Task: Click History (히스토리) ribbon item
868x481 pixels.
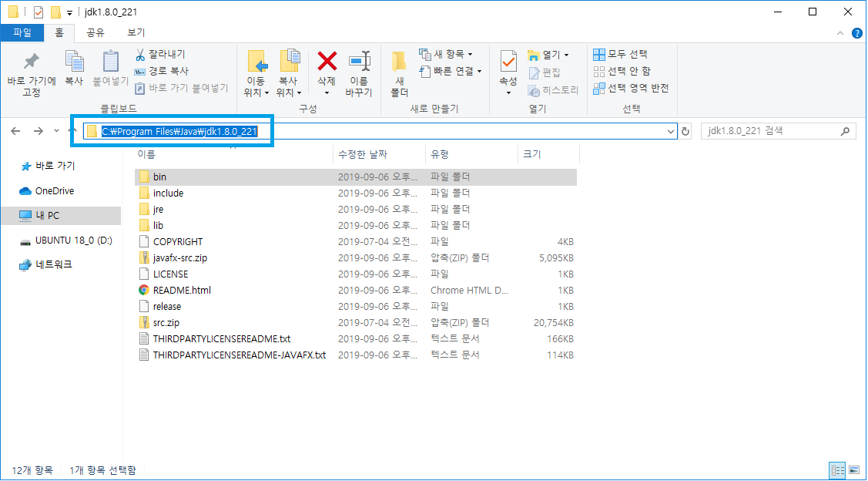Action: point(553,89)
